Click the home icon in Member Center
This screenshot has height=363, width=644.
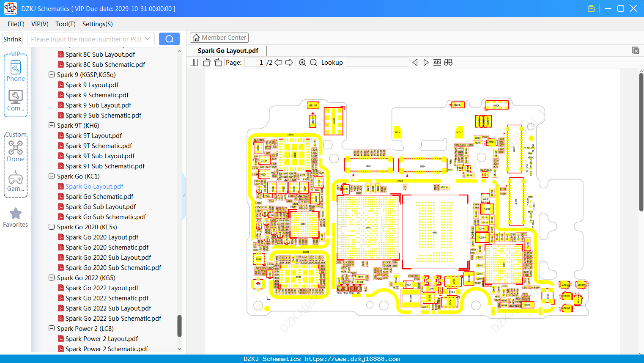pyautogui.click(x=196, y=38)
